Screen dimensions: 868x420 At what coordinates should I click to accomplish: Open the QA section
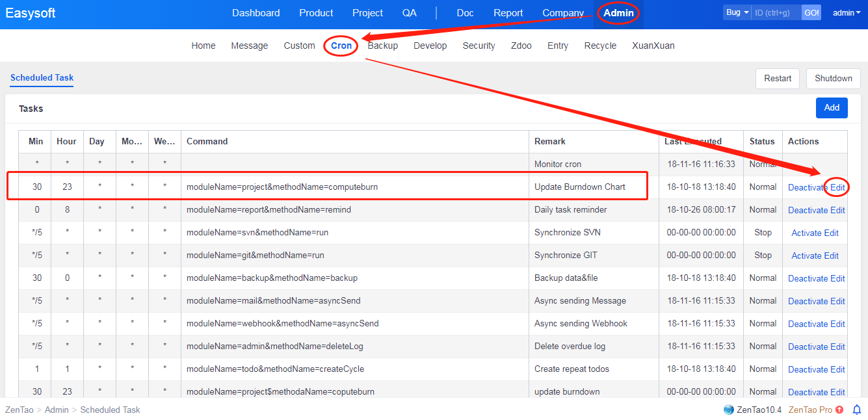coord(410,13)
